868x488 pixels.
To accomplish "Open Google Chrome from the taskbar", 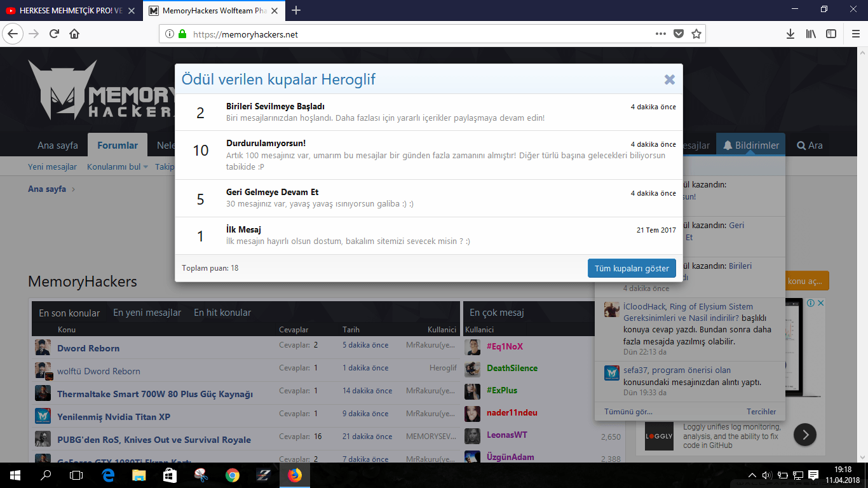I will coord(233,475).
